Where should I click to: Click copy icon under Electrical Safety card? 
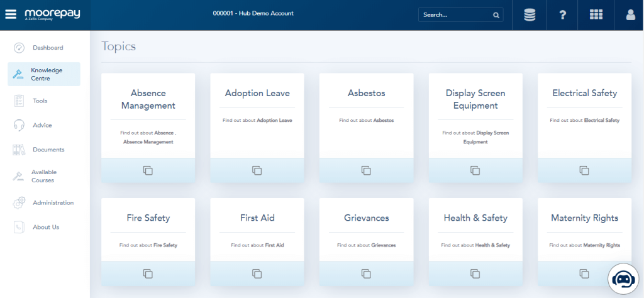coord(584,170)
